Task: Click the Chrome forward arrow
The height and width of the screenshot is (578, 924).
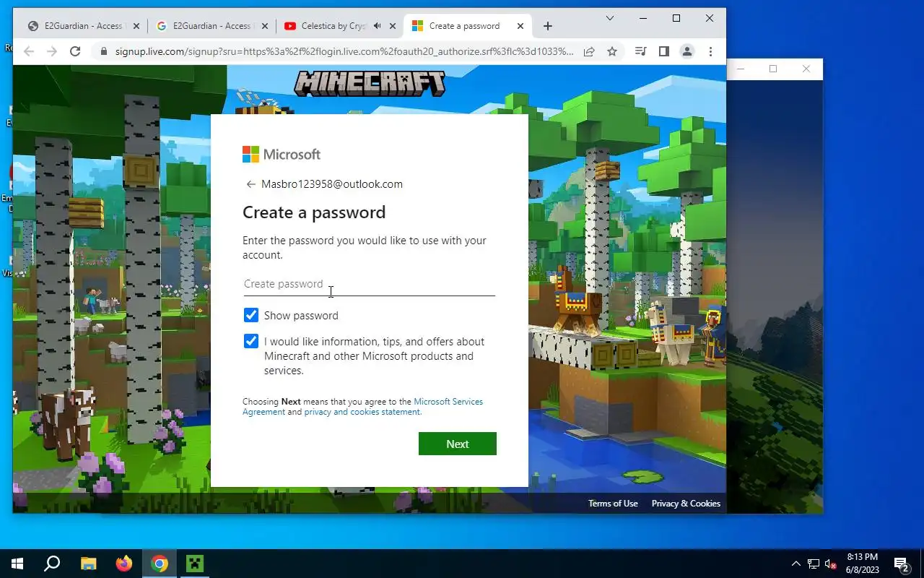Action: 52,51
